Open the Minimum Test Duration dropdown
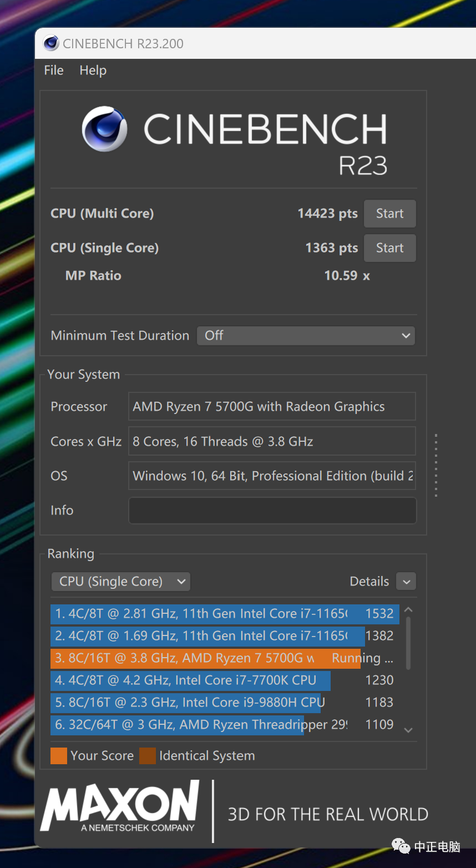The width and height of the screenshot is (476, 868). (306, 335)
